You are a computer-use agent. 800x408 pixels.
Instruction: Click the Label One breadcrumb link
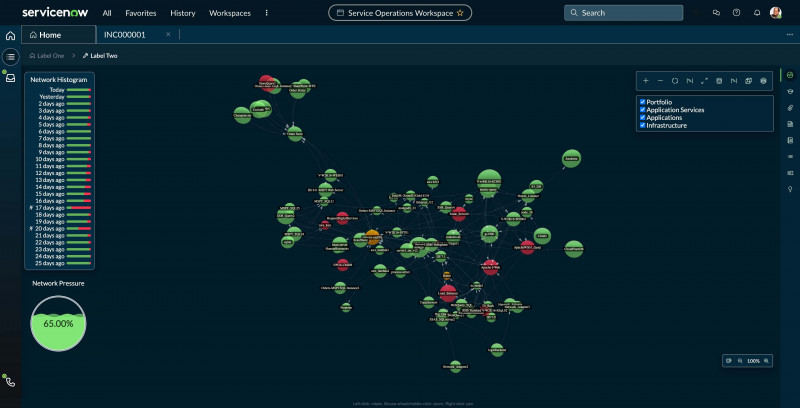[51, 56]
